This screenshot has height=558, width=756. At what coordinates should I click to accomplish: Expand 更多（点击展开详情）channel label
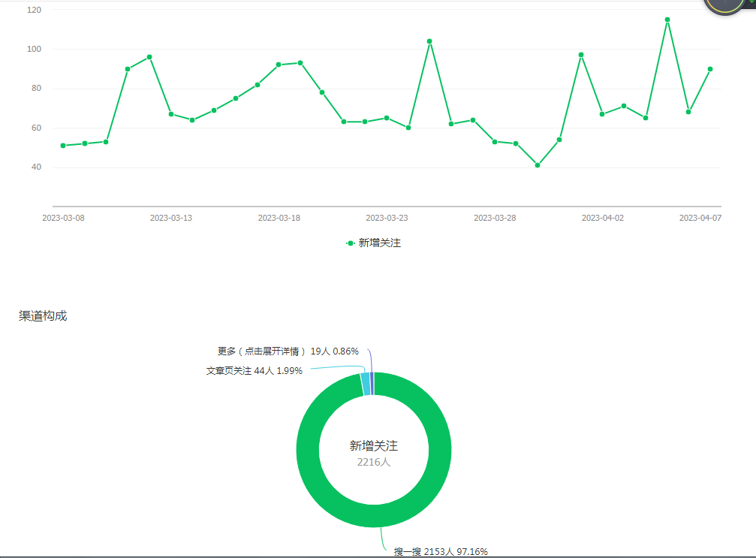288,351
